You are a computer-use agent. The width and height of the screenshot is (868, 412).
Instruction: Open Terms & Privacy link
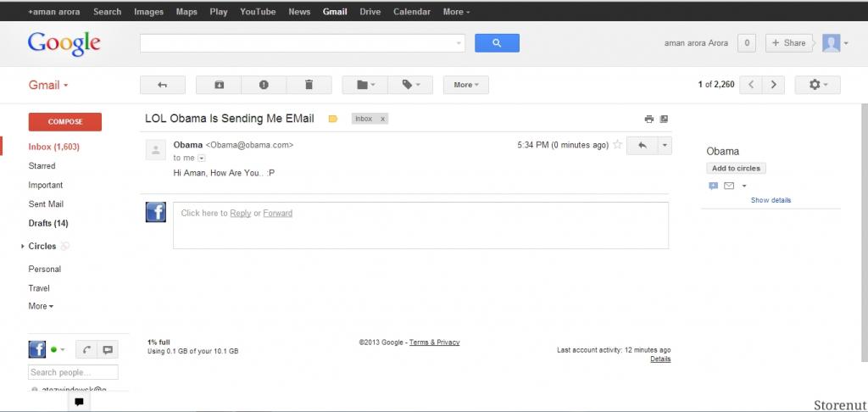[x=434, y=342]
